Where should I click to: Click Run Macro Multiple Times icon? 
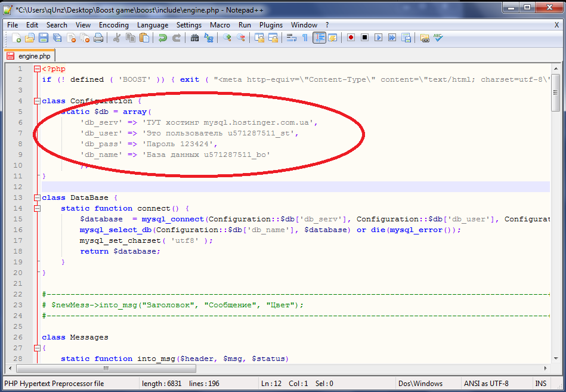coord(392,38)
